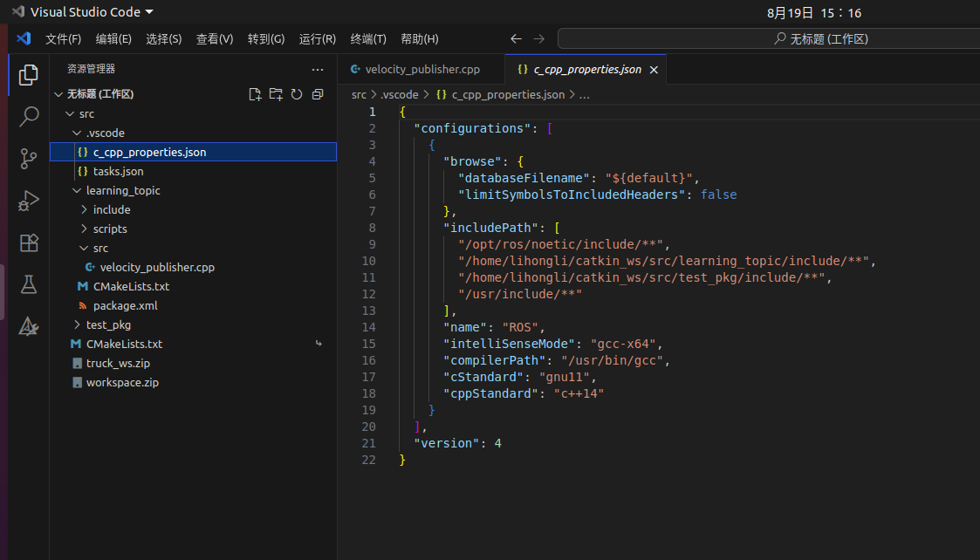This screenshot has height=560, width=980.
Task: Collapse the top-level src folder
Action: pos(70,113)
